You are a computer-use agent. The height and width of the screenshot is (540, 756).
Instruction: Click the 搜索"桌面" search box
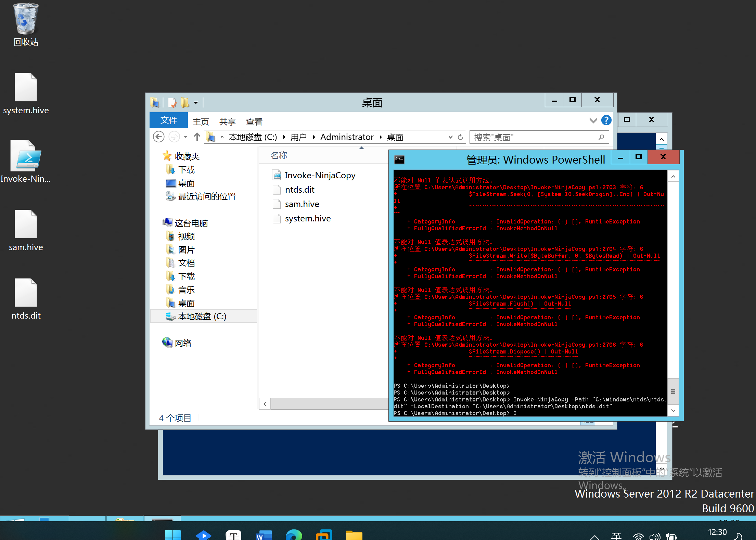point(534,137)
